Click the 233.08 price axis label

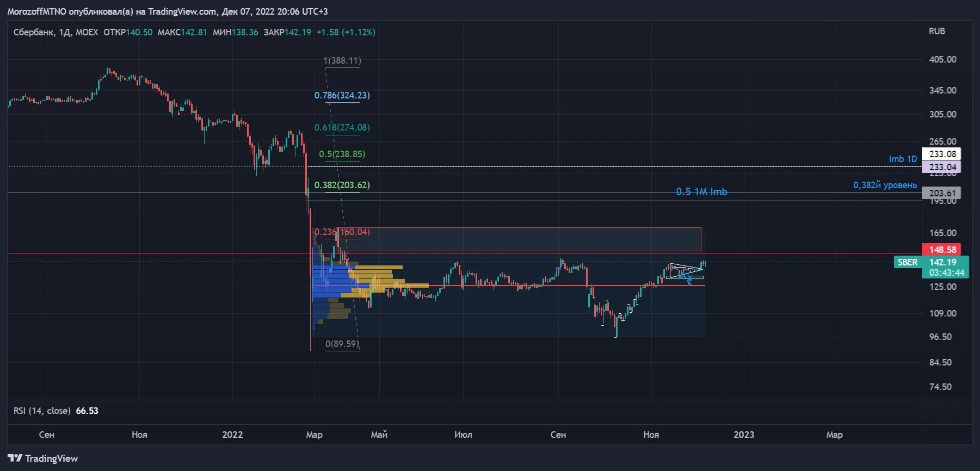click(x=941, y=154)
